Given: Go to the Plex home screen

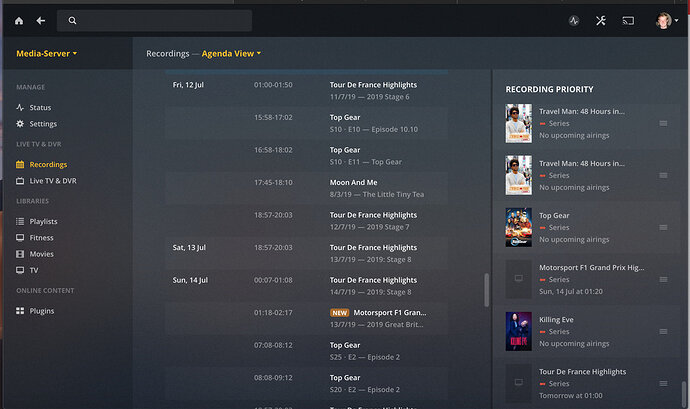Looking at the screenshot, I should pyautogui.click(x=19, y=21).
